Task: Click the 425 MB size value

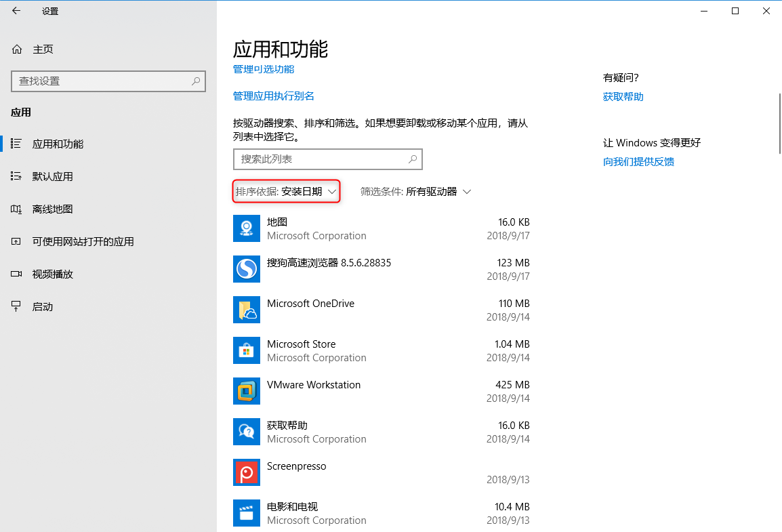Action: 512,384
